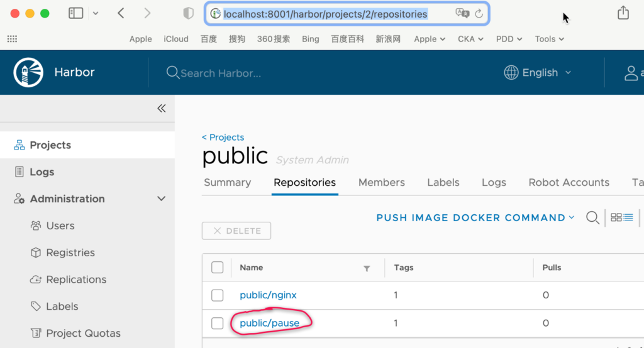The image size is (644, 348).
Task: Click the Projects sidebar icon
Action: (x=19, y=145)
